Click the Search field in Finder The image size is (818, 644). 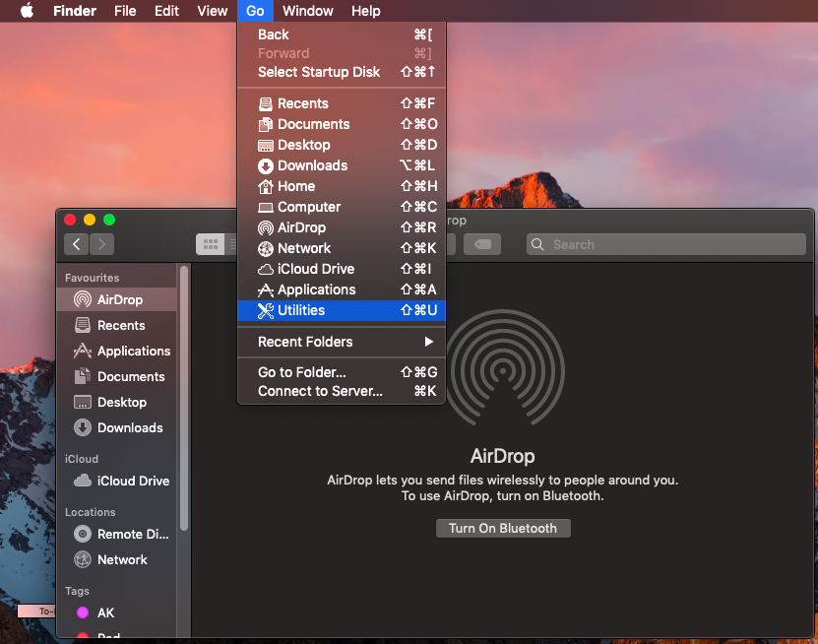(x=666, y=244)
